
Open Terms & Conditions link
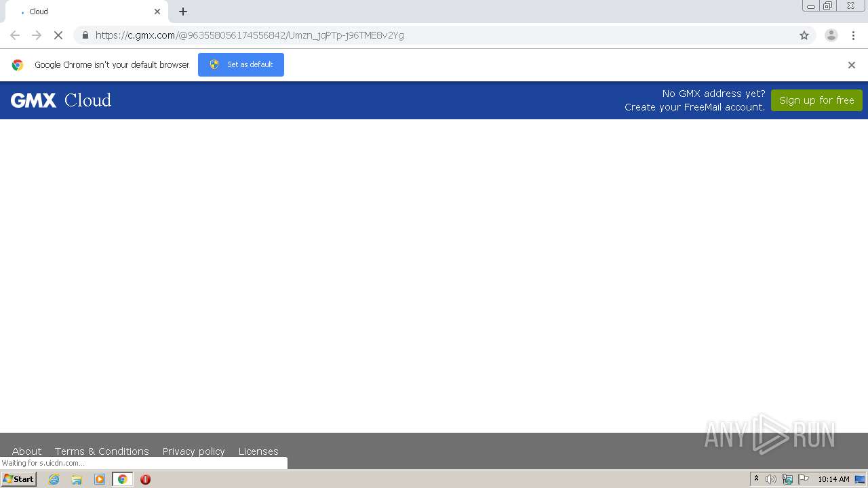pyautogui.click(x=102, y=451)
